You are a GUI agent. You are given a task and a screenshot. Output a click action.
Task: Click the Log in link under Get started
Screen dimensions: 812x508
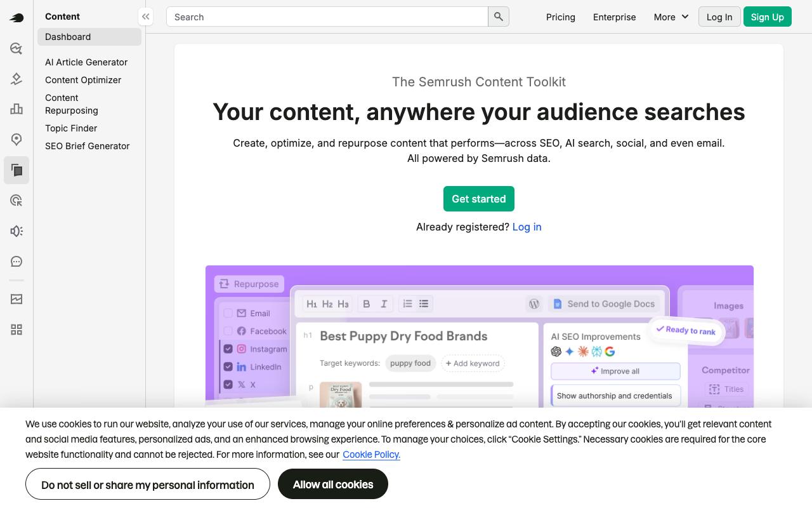[527, 227]
